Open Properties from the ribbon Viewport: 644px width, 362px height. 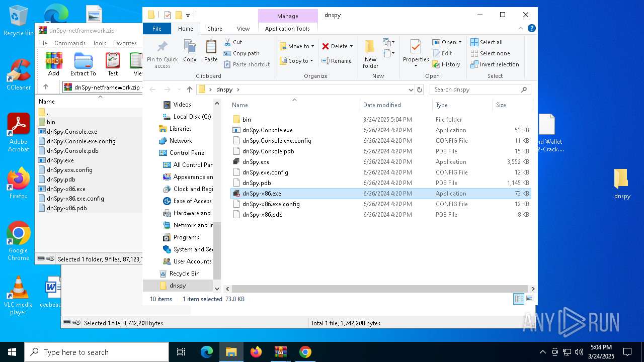click(416, 51)
